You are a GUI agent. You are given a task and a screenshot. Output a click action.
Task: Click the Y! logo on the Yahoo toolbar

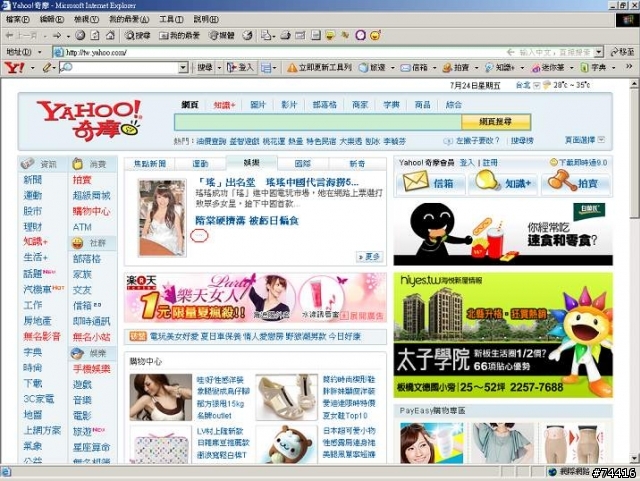tap(14, 67)
